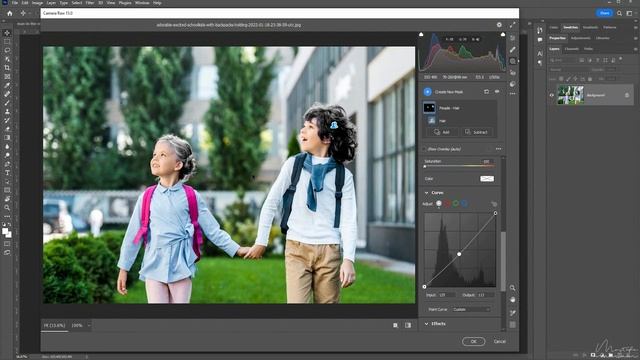640x360 pixels.
Task: Select the Brush tool
Action: click(x=7, y=103)
